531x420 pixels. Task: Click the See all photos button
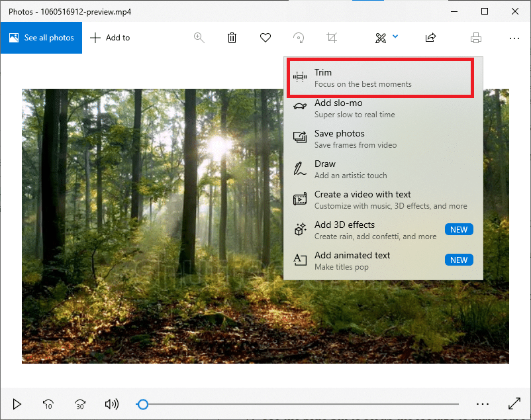[x=41, y=38]
